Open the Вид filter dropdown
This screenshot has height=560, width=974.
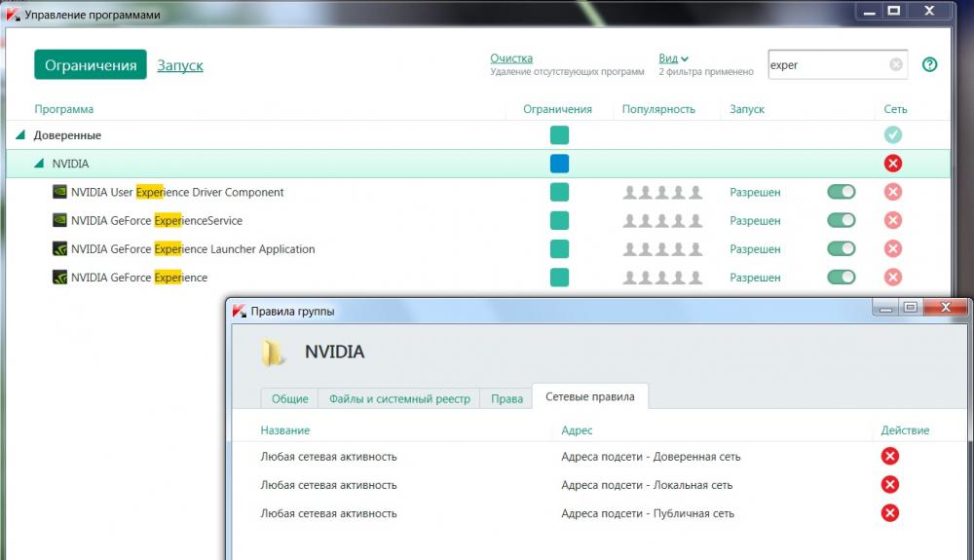[673, 58]
